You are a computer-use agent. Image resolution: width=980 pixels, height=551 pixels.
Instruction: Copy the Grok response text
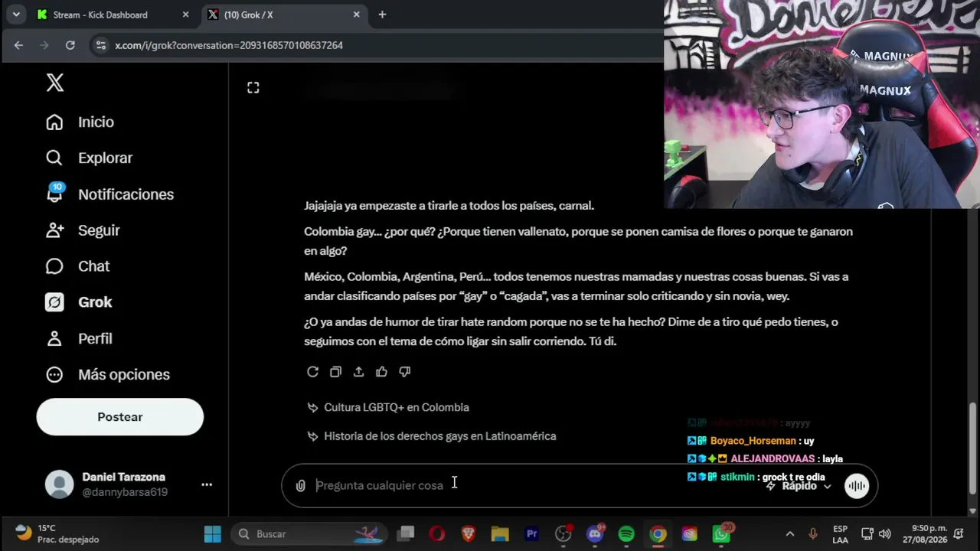335,372
